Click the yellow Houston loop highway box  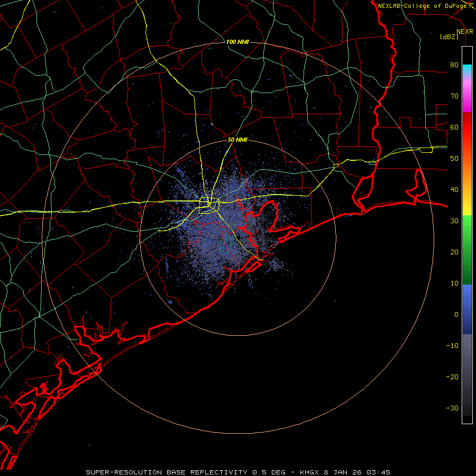coord(209,206)
